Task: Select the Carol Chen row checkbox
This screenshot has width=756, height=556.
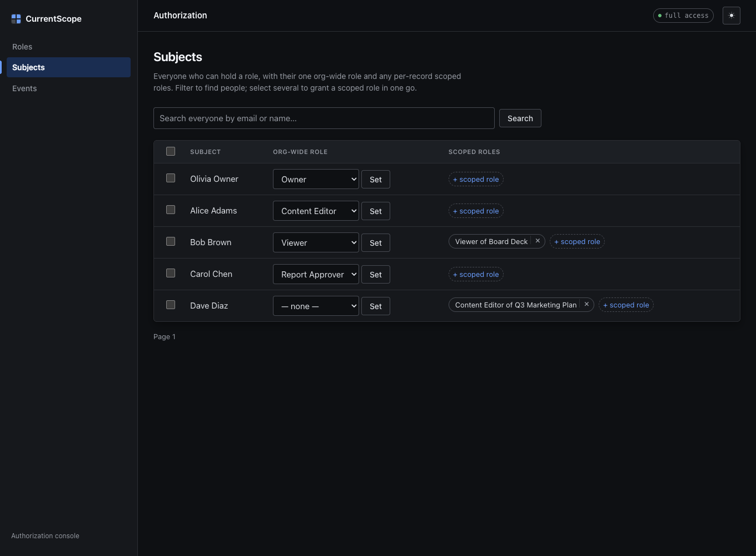Action: [171, 273]
